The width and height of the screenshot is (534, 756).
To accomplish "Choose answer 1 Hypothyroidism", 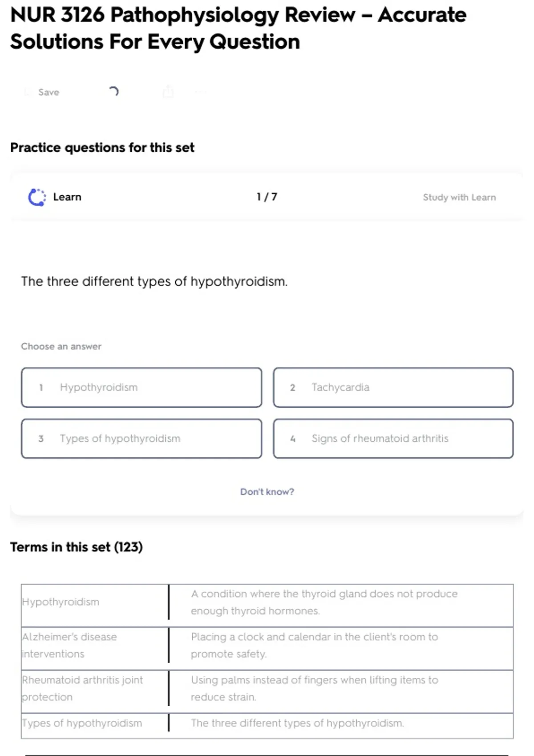I will [x=142, y=387].
